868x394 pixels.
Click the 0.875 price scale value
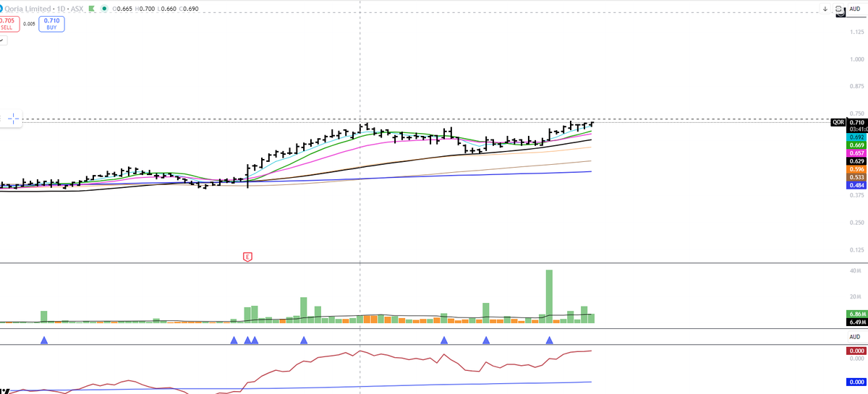[856, 87]
